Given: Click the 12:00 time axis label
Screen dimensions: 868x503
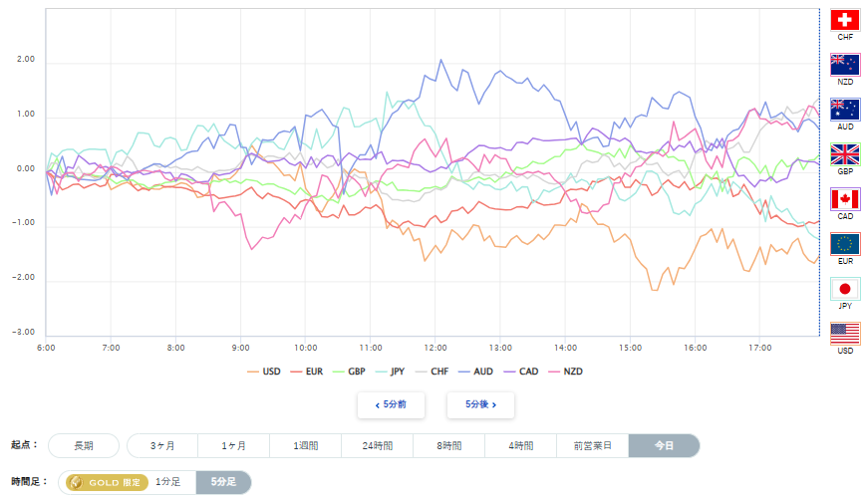Looking at the screenshot, I should tap(435, 348).
